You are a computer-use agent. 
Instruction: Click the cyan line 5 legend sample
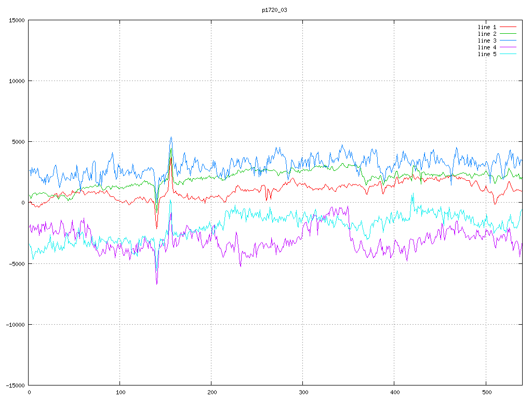[508, 54]
